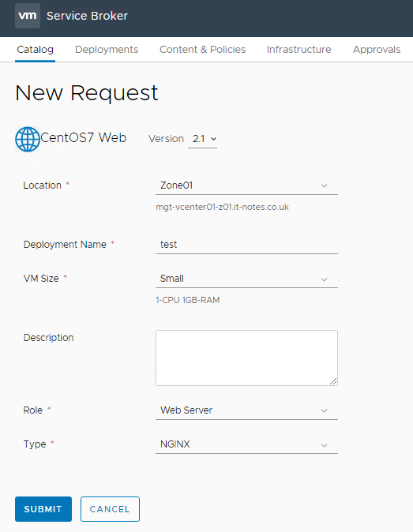Open the Content & Policies tab
413x532 pixels.
203,50
